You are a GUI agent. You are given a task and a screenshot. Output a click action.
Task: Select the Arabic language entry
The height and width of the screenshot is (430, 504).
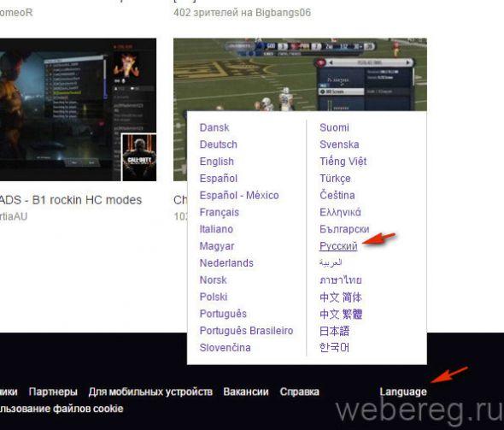pyautogui.click(x=331, y=262)
